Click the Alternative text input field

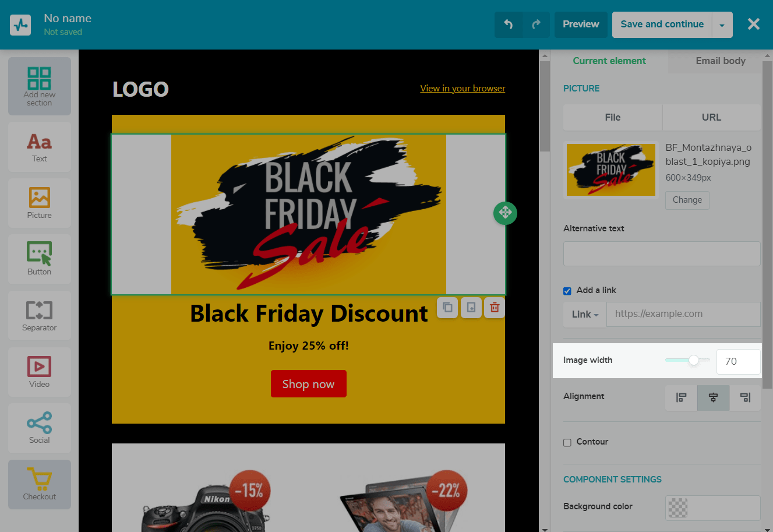662,254
